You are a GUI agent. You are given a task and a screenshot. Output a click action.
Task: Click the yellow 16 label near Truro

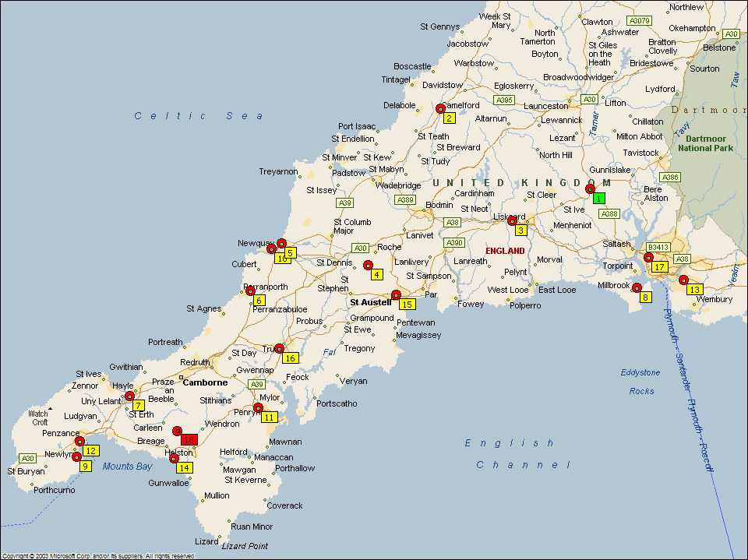tap(290, 358)
